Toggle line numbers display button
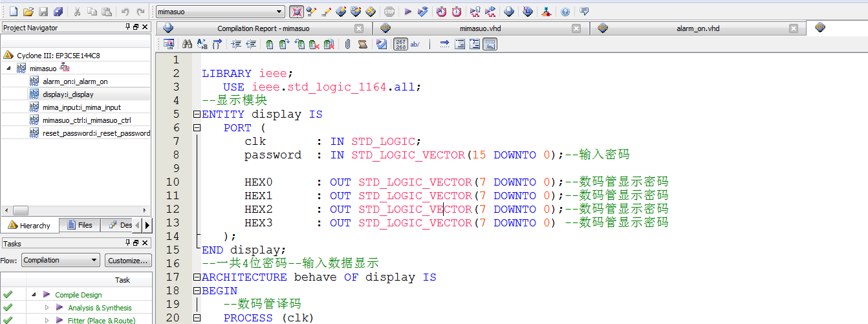The height and width of the screenshot is (324, 868). [400, 44]
